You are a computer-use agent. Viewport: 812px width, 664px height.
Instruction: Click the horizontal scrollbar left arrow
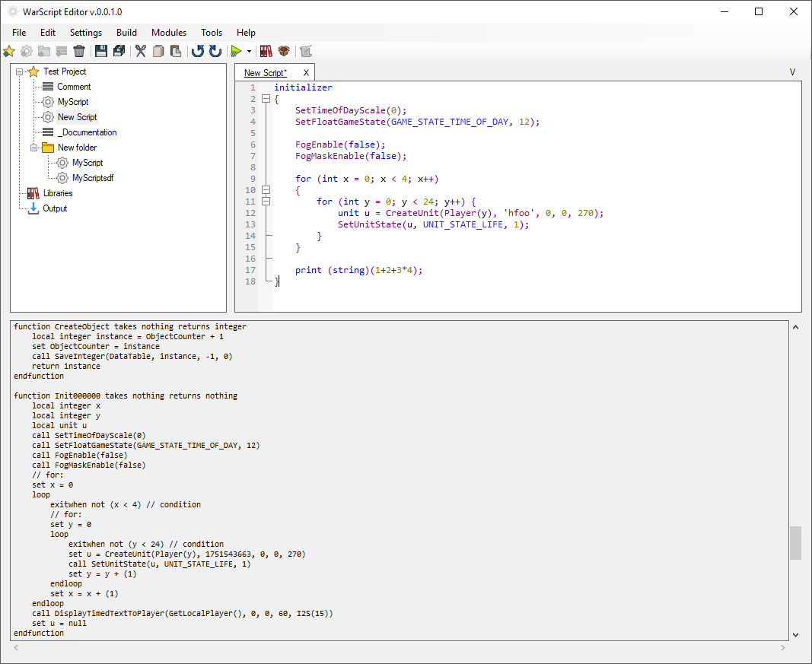click(16, 648)
